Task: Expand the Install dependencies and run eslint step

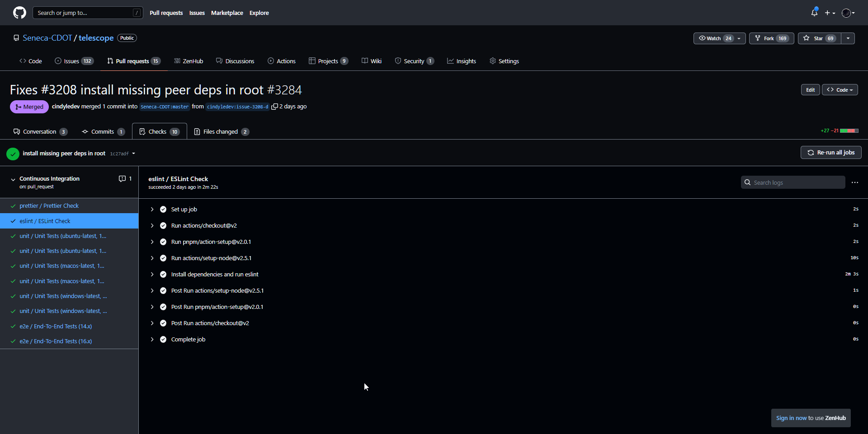Action: [152, 274]
